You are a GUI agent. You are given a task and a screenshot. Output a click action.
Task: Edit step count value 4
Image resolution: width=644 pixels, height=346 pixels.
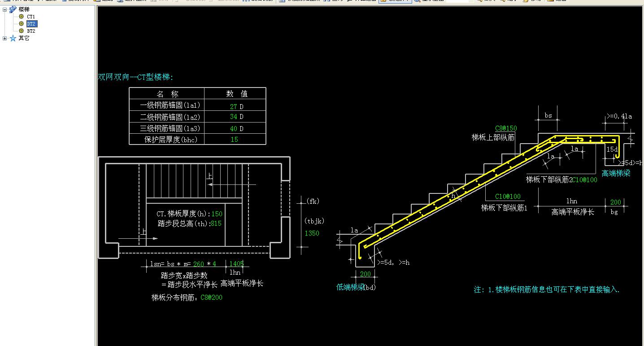tap(214, 264)
